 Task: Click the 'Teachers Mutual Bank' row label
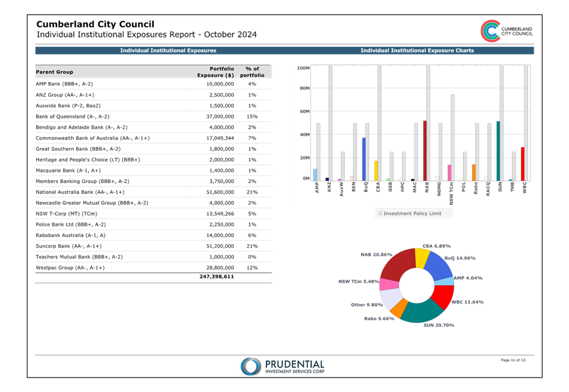[x=79, y=257]
